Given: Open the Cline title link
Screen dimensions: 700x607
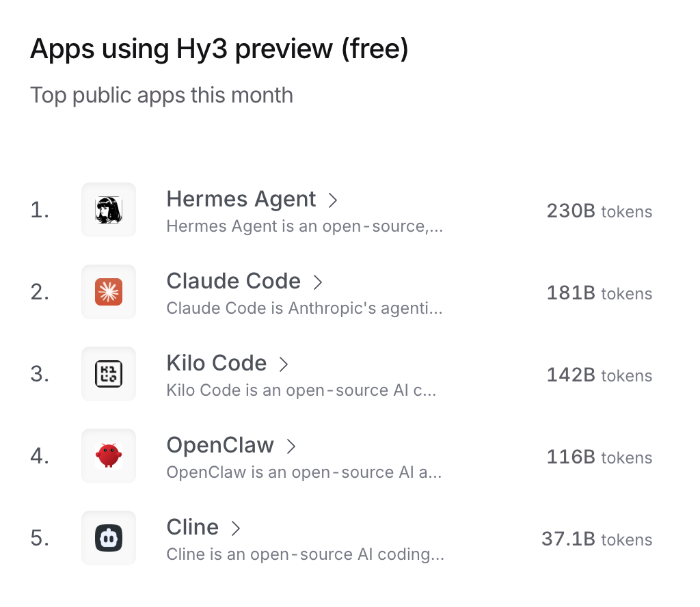Looking at the screenshot, I should click(x=192, y=527).
